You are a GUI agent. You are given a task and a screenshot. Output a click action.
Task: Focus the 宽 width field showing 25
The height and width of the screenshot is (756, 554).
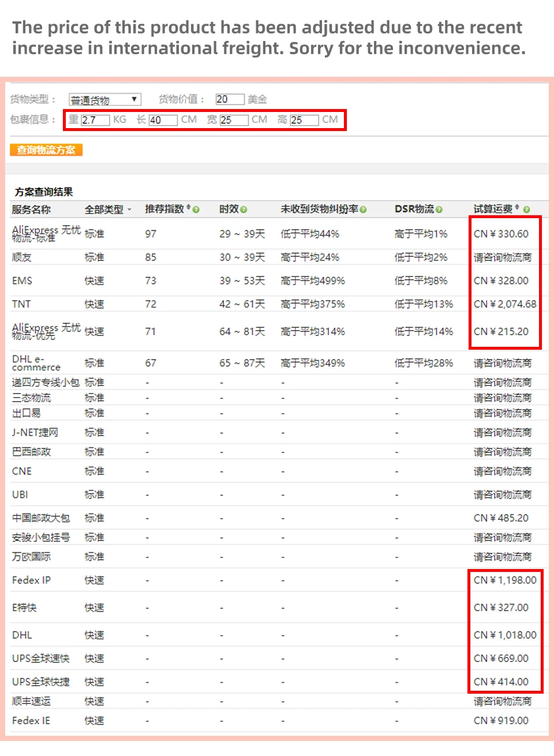234,120
